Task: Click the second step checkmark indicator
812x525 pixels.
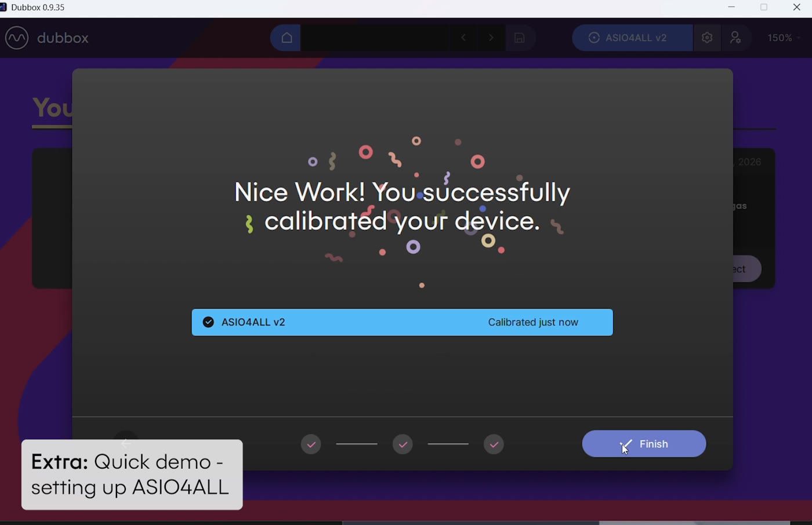Action: pos(403,444)
